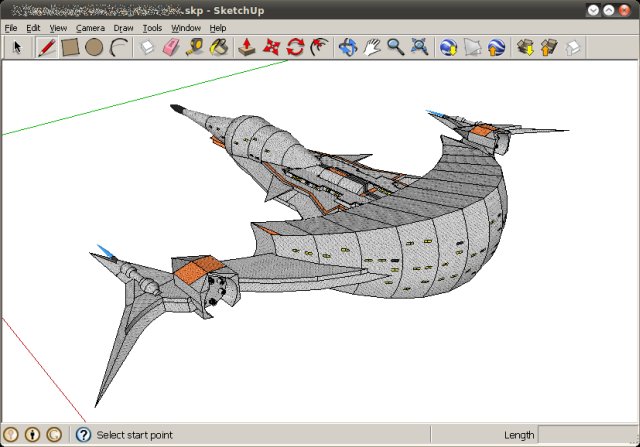Select the Arc tool

118,47
